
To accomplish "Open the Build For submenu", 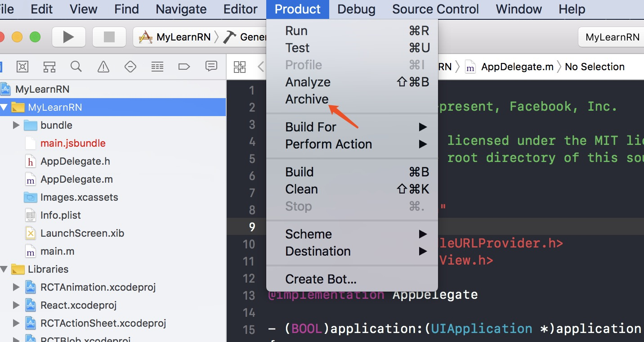I will click(310, 127).
